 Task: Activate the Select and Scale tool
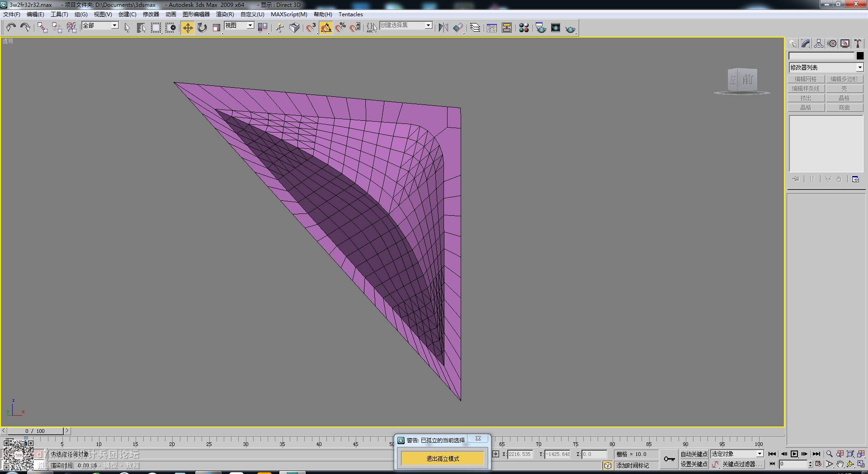point(217,28)
